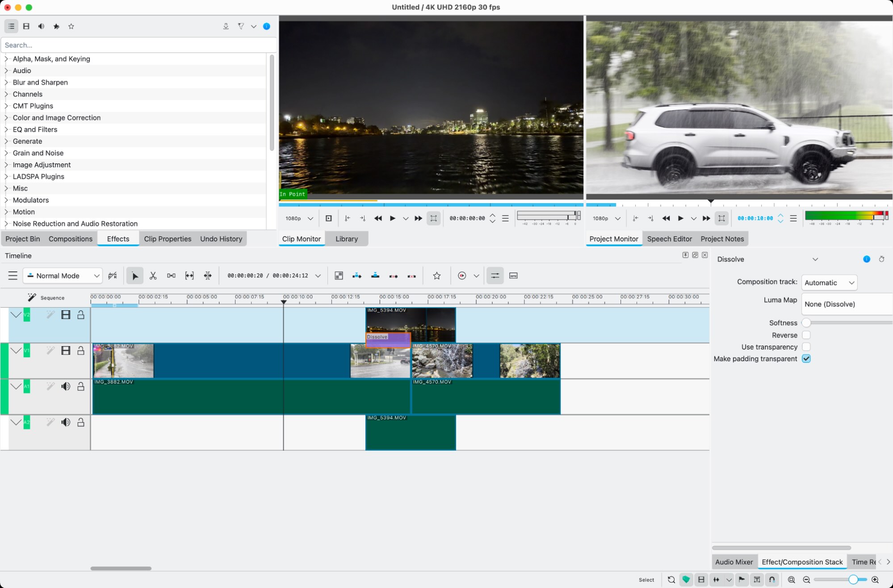Open the Audio Mixer tab
Viewport: 893px width, 588px height.
pyautogui.click(x=734, y=562)
